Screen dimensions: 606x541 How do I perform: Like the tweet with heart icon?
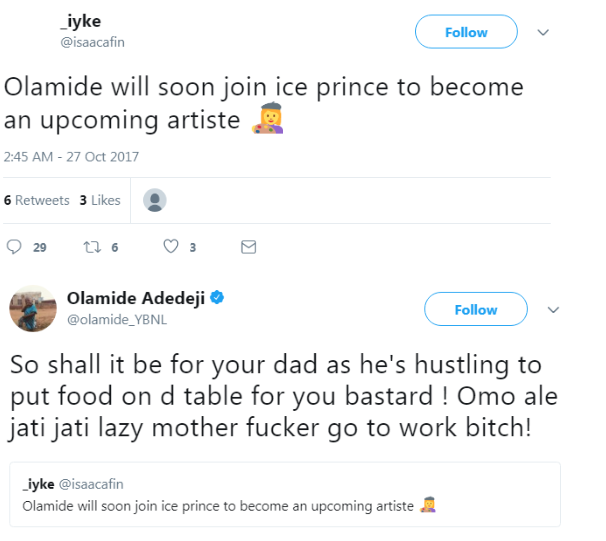coord(169,247)
